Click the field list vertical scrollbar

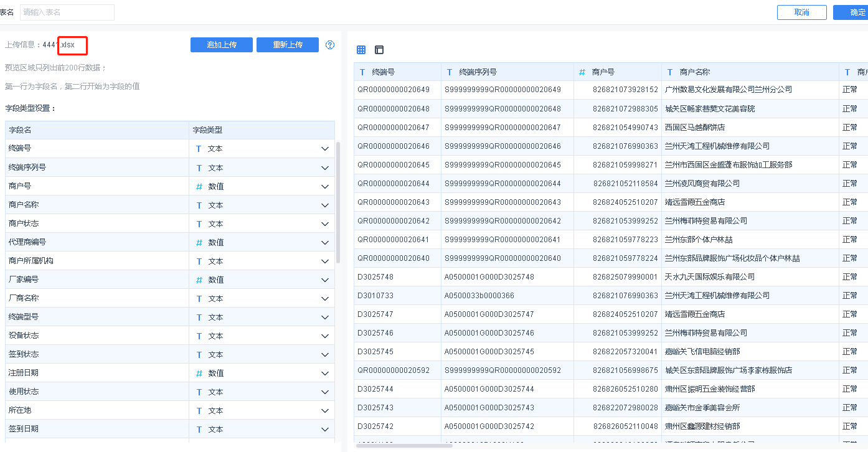coord(338,202)
